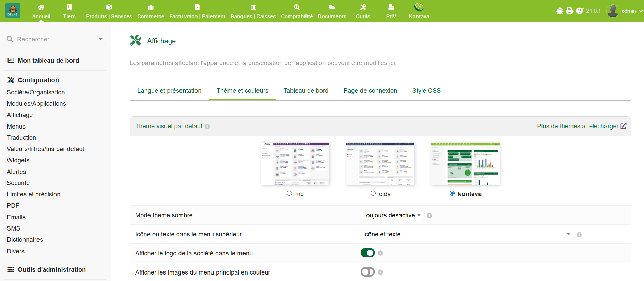Click the eldy theme preview thumbnail
The height and width of the screenshot is (281, 644).
tap(380, 164)
